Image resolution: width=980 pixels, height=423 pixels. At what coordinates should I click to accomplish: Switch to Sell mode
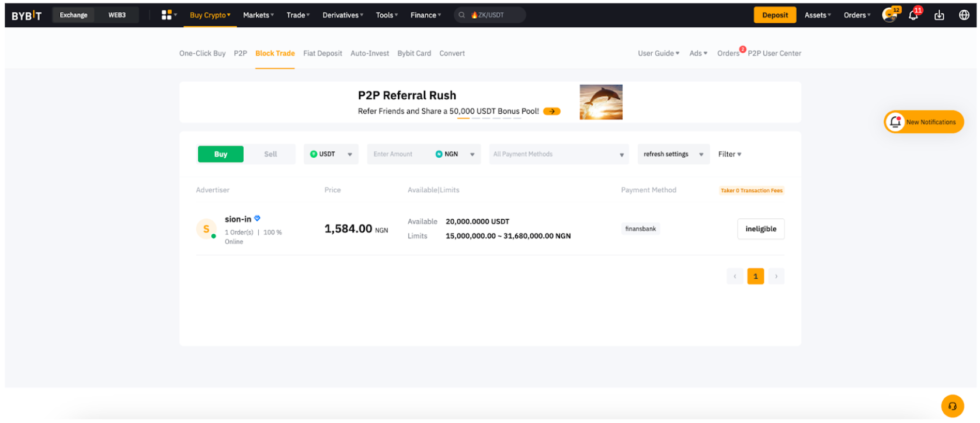[x=270, y=154]
